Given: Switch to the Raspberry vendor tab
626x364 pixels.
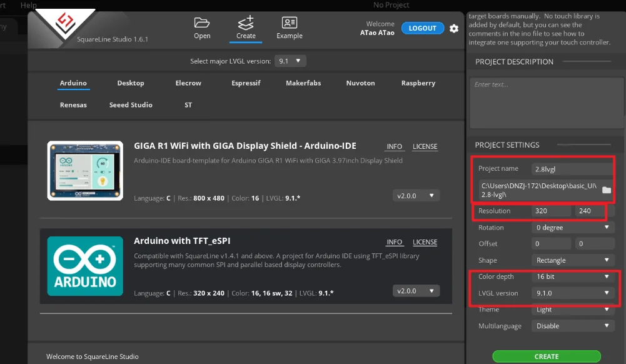Looking at the screenshot, I should click(x=418, y=83).
